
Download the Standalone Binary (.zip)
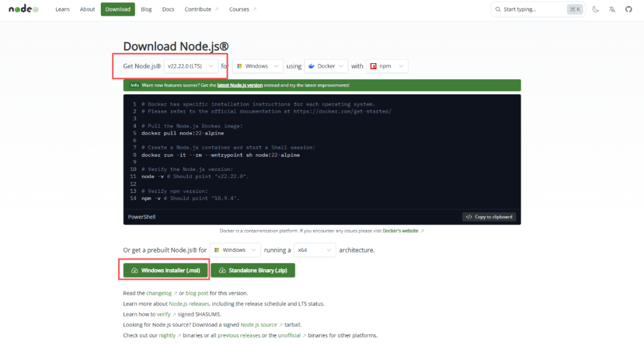[253, 270]
